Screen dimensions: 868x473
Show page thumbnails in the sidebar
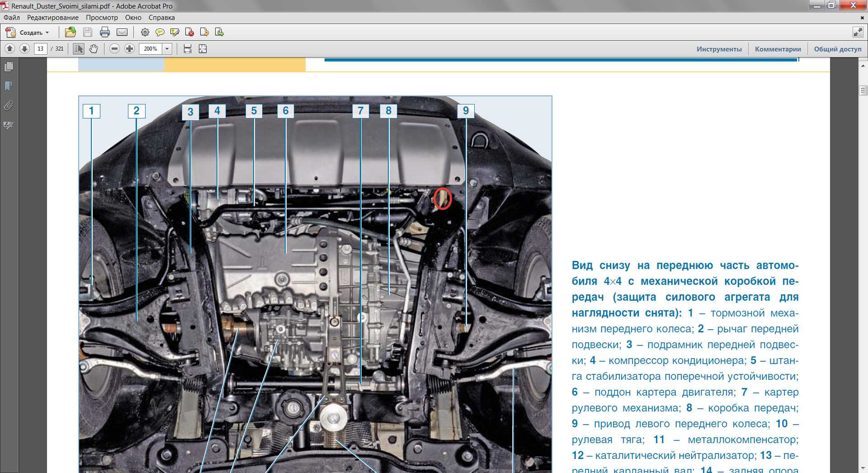point(9,67)
